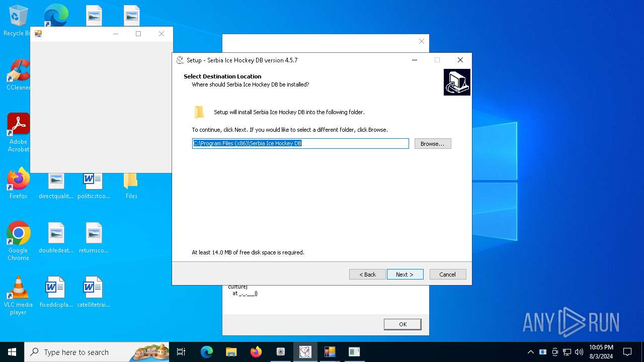Open the Windows Start menu

point(12,352)
